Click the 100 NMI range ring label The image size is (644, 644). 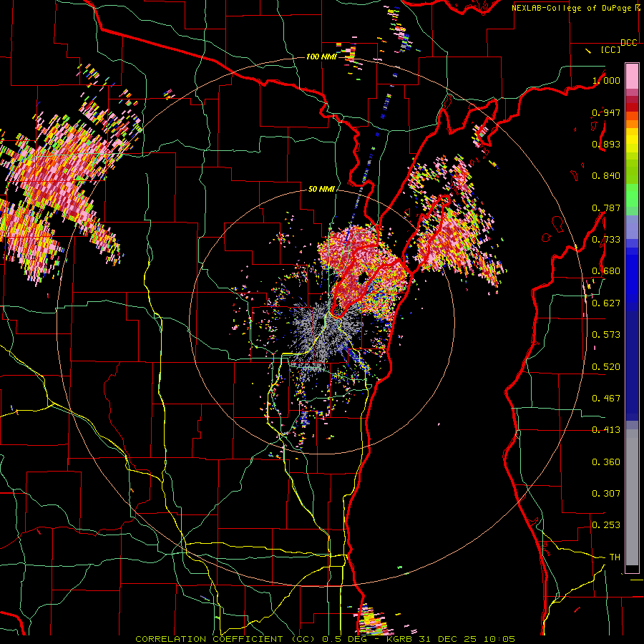321,57
